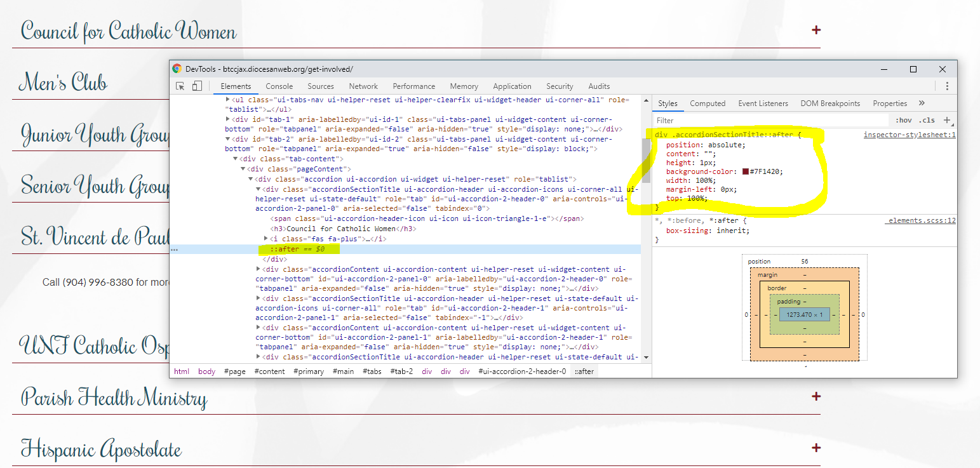Toggle the .cls element classes panel
The image size is (980, 468).
(x=927, y=120)
